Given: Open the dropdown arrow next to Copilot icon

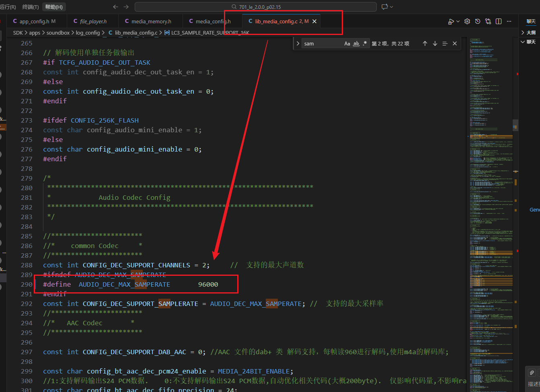Looking at the screenshot, I should pyautogui.click(x=392, y=7).
